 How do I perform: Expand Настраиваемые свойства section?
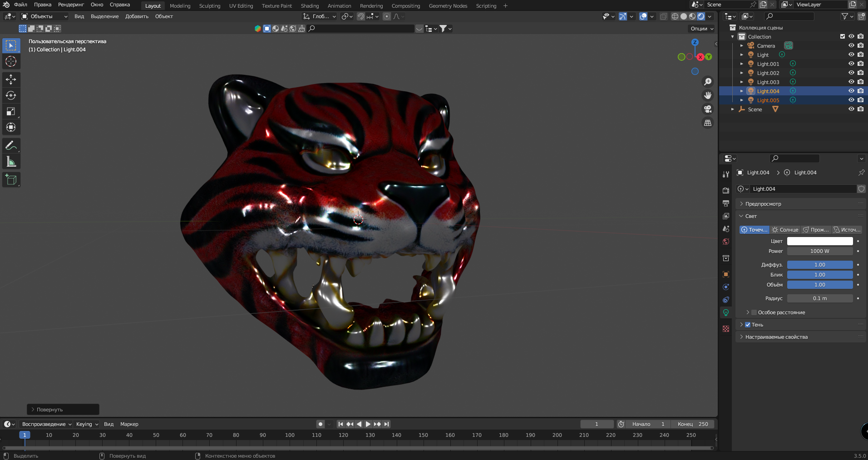pos(776,337)
